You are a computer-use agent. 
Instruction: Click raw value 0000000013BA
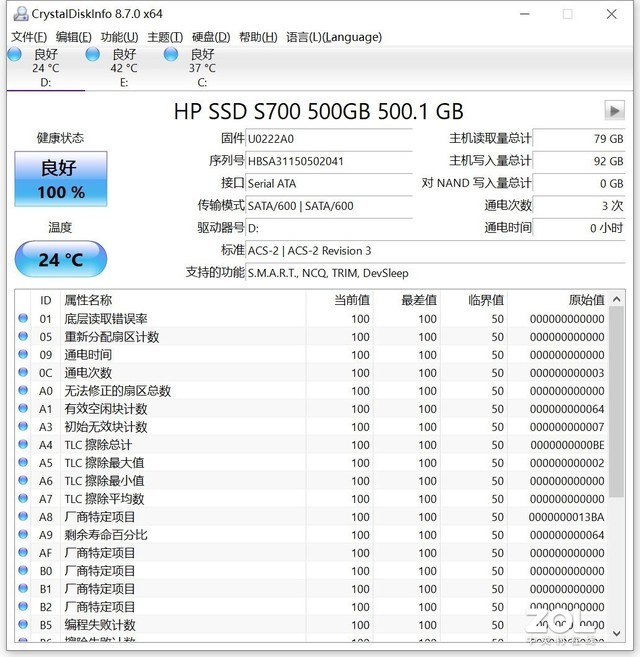point(566,517)
